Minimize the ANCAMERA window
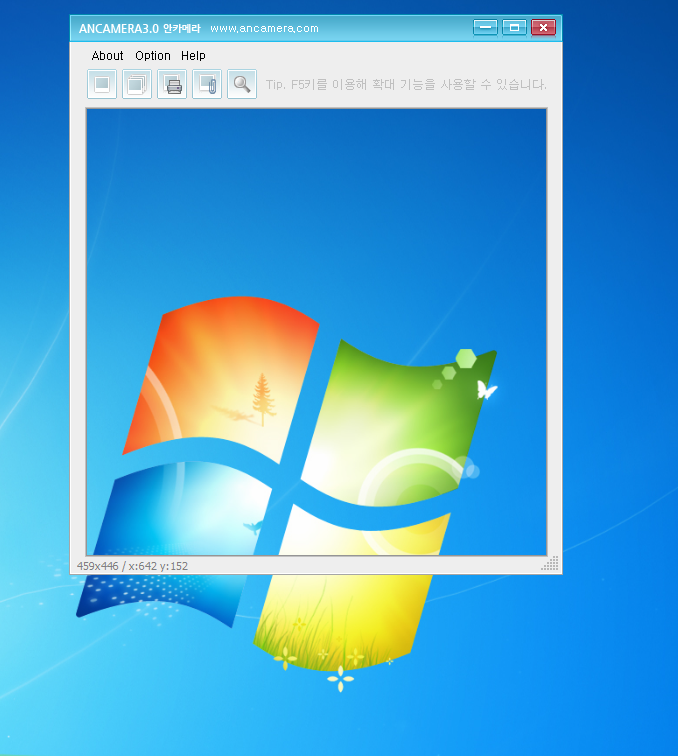The width and height of the screenshot is (678, 756). (x=485, y=28)
